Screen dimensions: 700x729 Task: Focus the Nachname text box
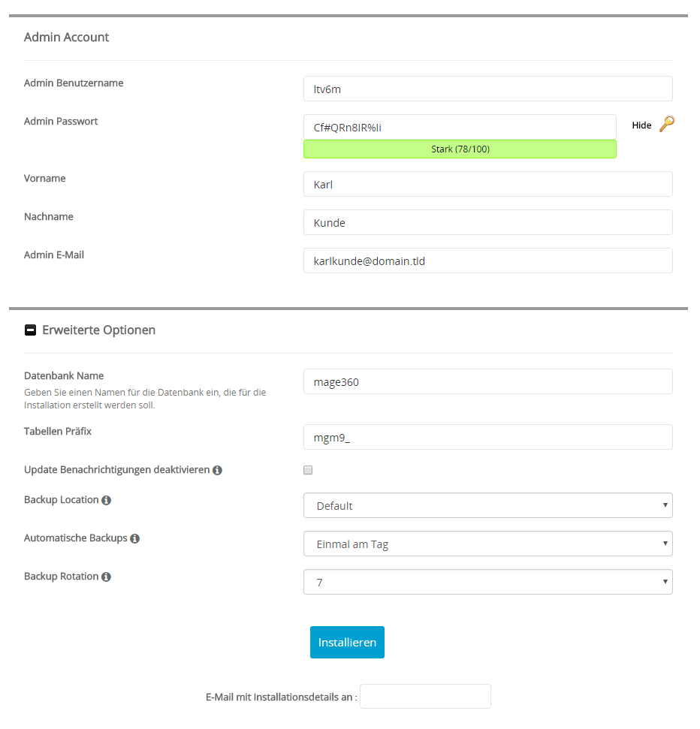[x=488, y=222]
